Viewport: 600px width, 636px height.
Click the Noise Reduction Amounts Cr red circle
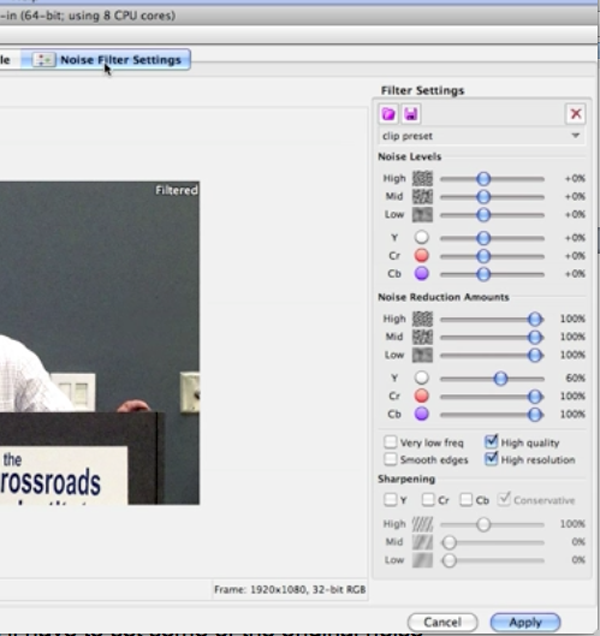422,396
